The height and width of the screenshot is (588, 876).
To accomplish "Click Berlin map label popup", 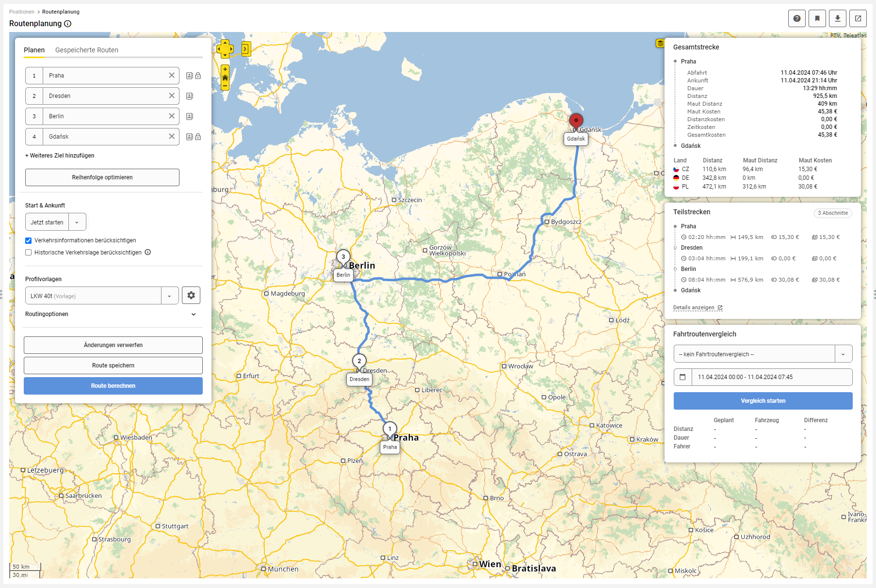I will (343, 275).
